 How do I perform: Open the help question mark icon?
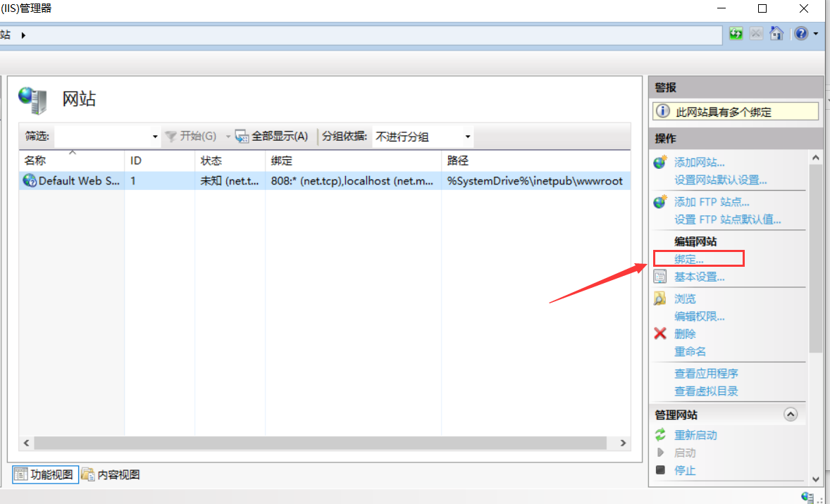(x=801, y=34)
